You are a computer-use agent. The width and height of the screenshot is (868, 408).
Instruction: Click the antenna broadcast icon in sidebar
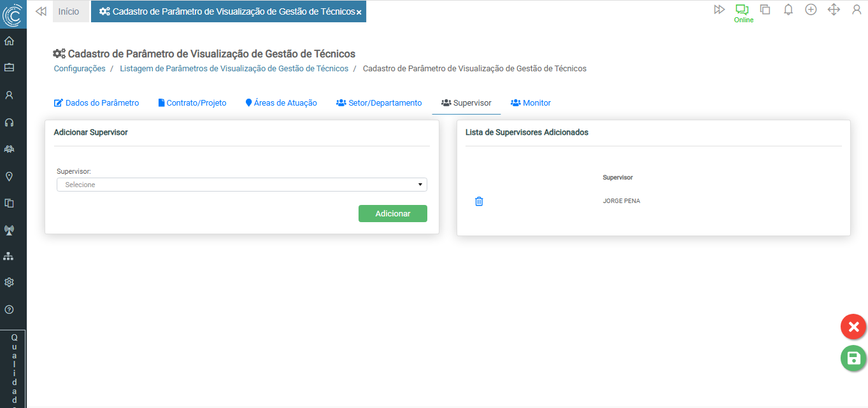(x=9, y=230)
